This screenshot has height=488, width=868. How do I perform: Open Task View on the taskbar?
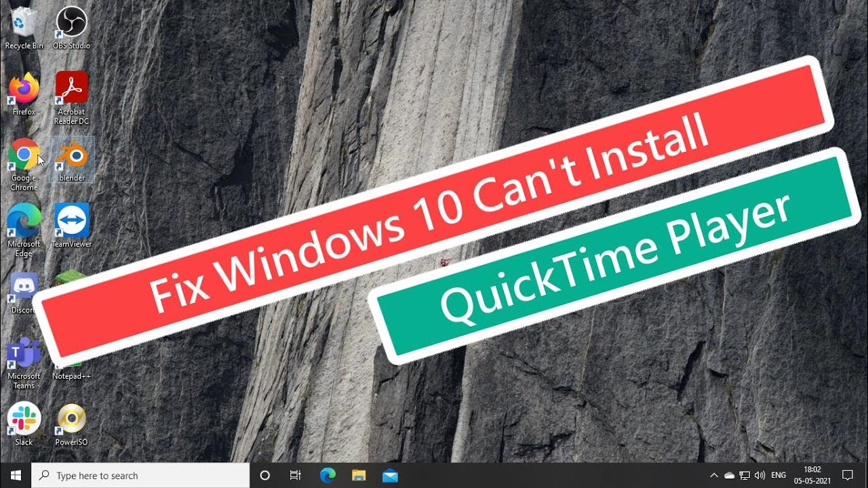[295, 475]
